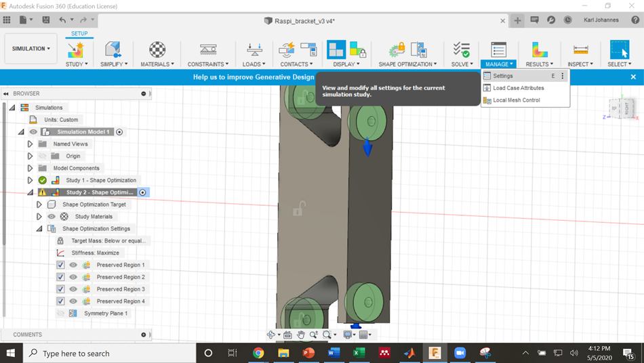
Task: Collapse Study 2 - Shape Optimization
Action: (x=30, y=192)
